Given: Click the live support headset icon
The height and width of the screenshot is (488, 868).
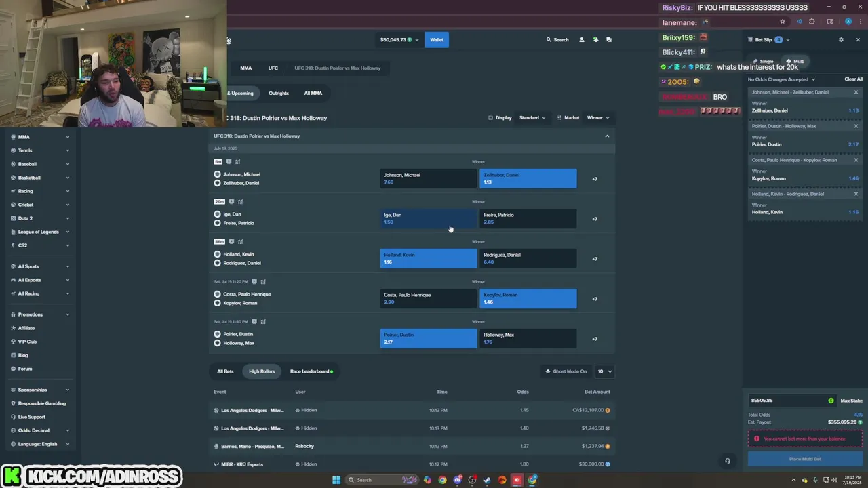Looking at the screenshot, I should (727, 461).
